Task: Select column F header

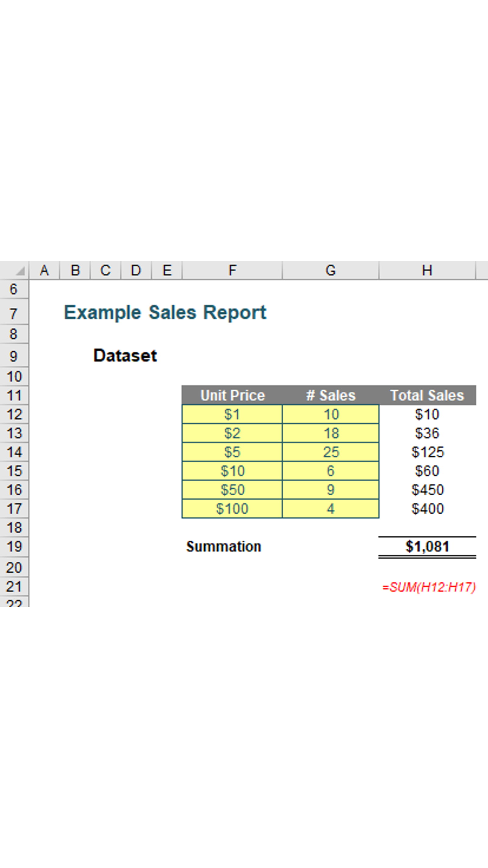Action: pyautogui.click(x=232, y=270)
